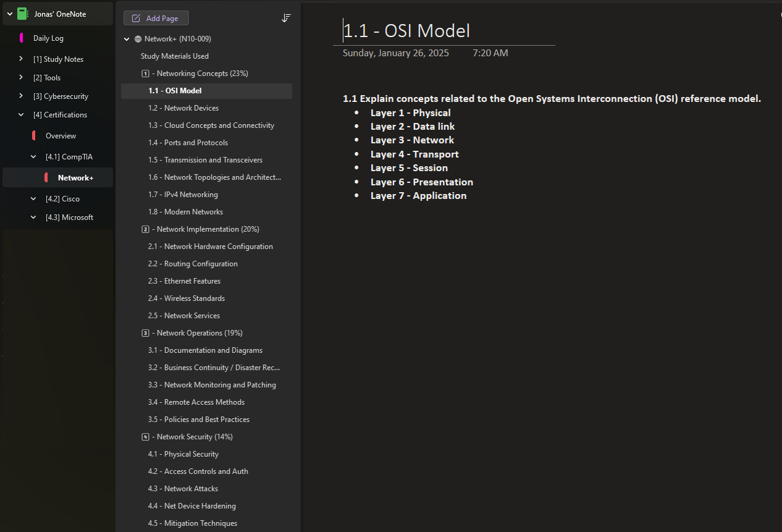782x532 pixels.
Task: Collapse the [4] Certifications section group
Action: pos(21,115)
